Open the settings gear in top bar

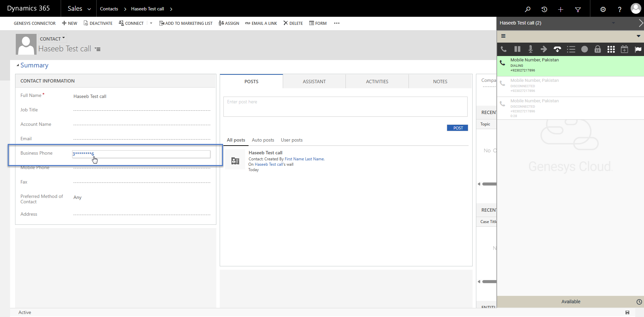[x=603, y=9]
